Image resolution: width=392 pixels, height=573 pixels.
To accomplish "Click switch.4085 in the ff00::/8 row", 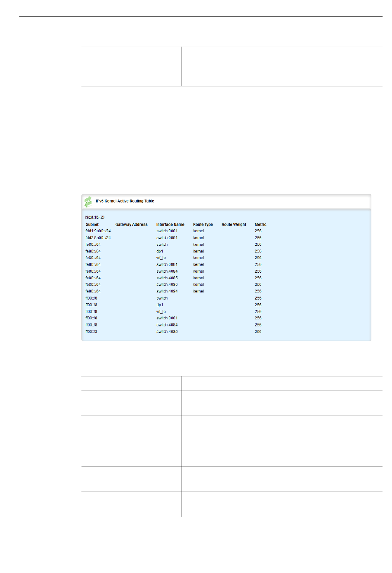I will [167, 332].
